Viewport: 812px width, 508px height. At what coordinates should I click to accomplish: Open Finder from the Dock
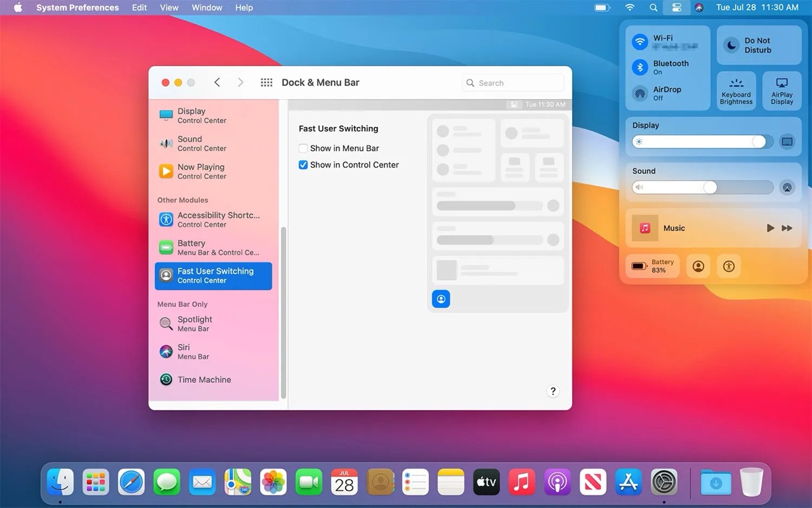coord(60,483)
